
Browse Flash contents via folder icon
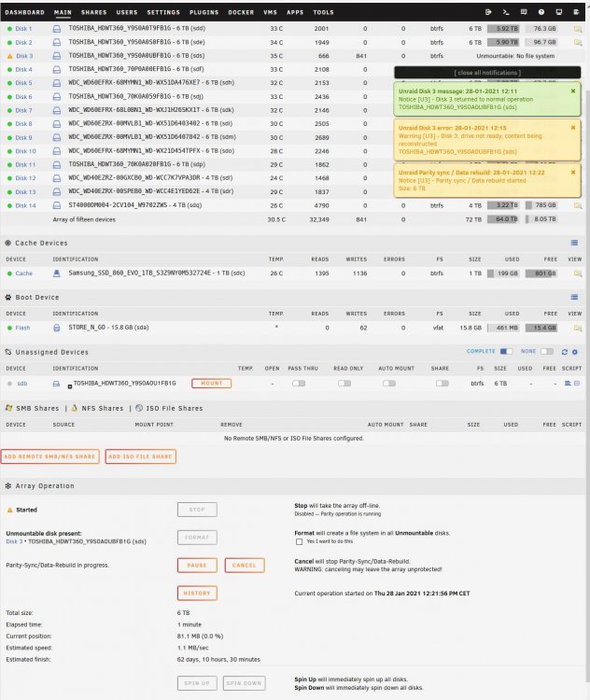coord(578,329)
